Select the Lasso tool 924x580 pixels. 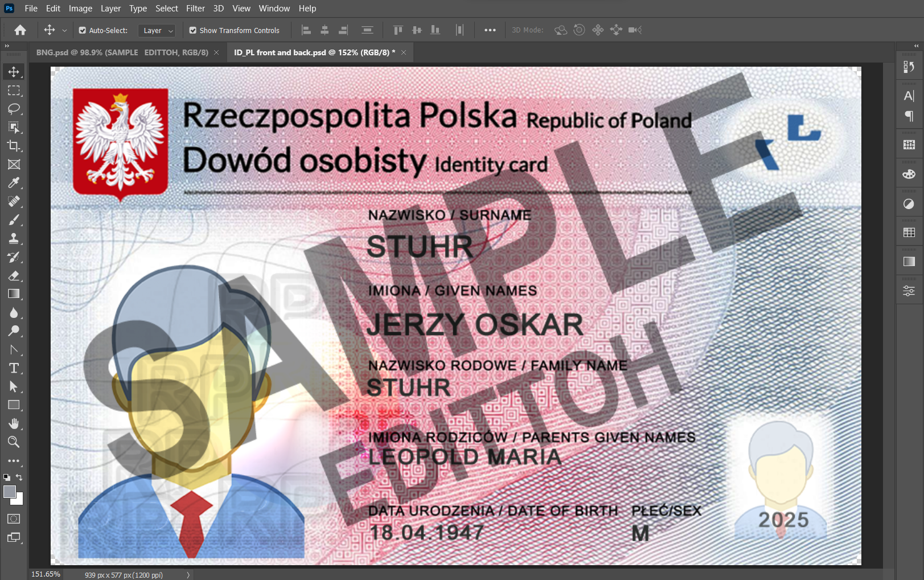tap(14, 109)
